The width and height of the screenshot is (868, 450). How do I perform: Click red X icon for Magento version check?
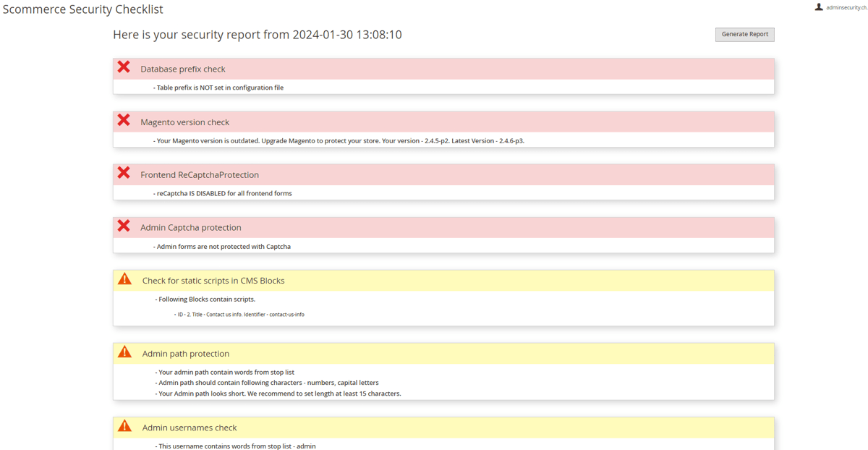124,120
